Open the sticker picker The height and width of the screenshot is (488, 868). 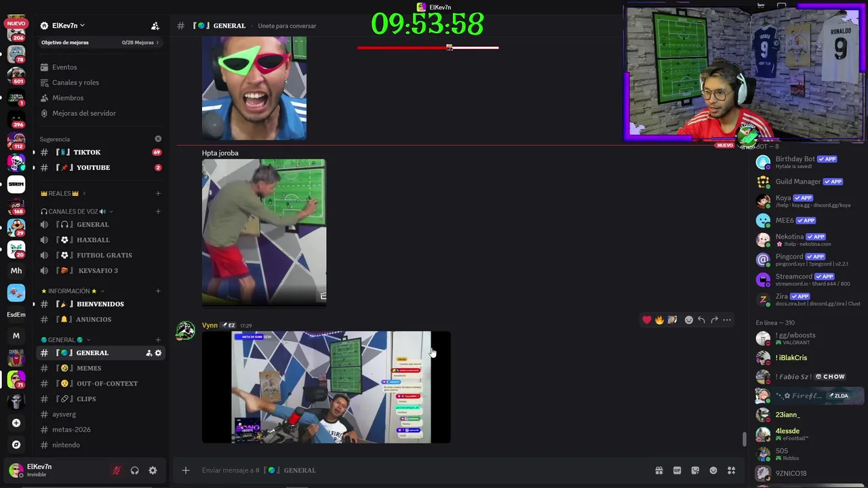pos(695,470)
